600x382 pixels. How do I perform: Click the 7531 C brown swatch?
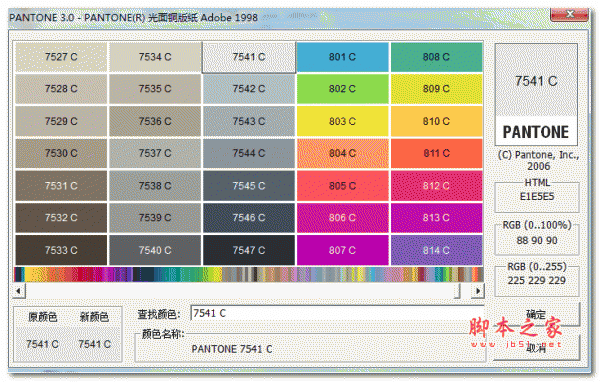coord(61,186)
